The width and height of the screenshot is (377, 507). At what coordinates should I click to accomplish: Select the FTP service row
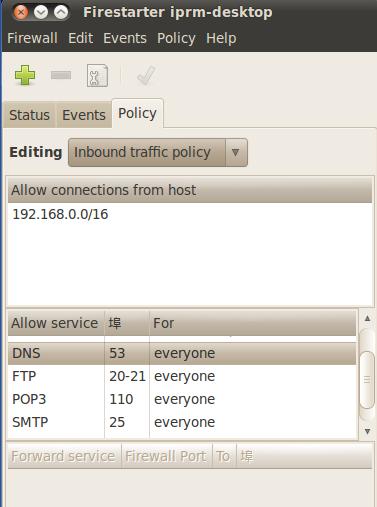tap(182, 376)
